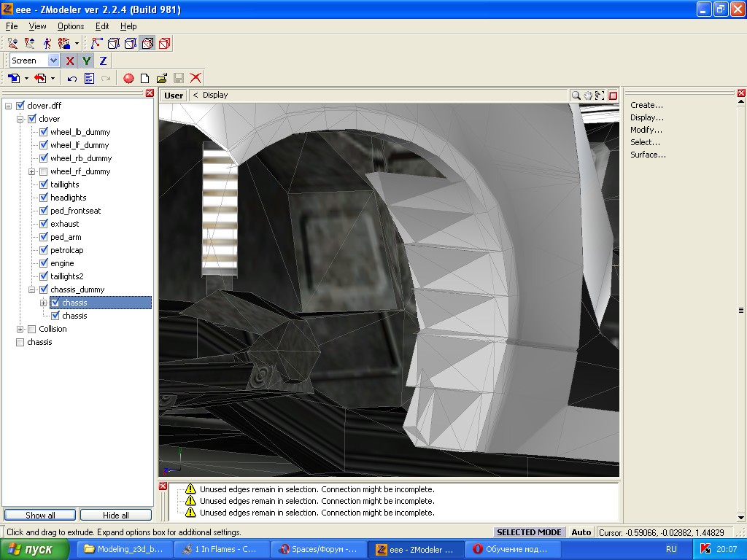Select the viewport pan hand tool
Image resolution: width=747 pixels, height=560 pixels.
[x=588, y=96]
